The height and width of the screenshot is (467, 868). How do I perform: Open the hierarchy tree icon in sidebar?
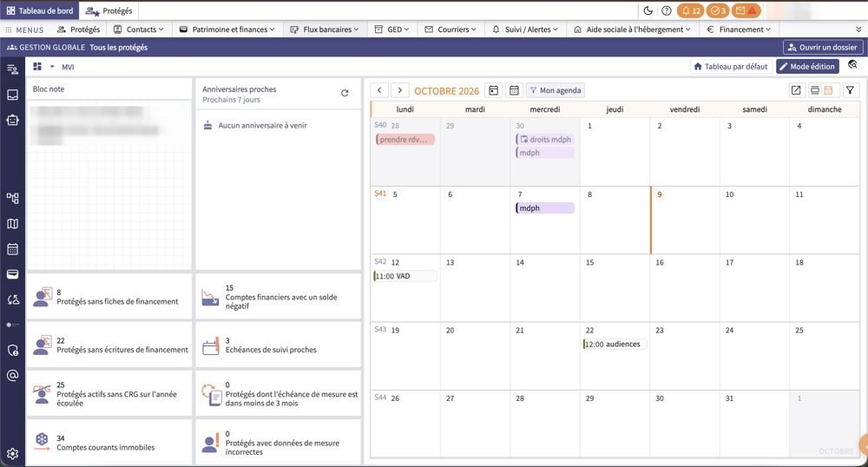point(13,198)
